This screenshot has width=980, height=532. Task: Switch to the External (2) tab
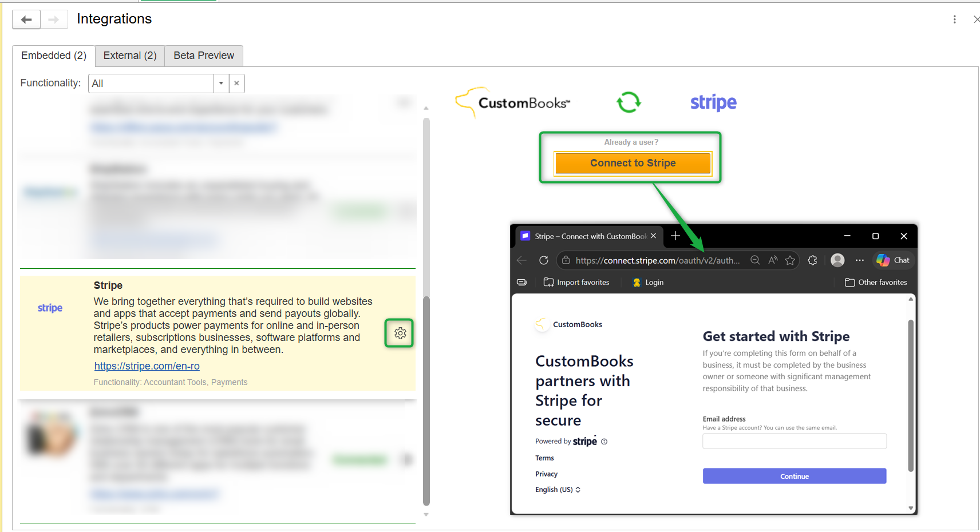(x=130, y=55)
